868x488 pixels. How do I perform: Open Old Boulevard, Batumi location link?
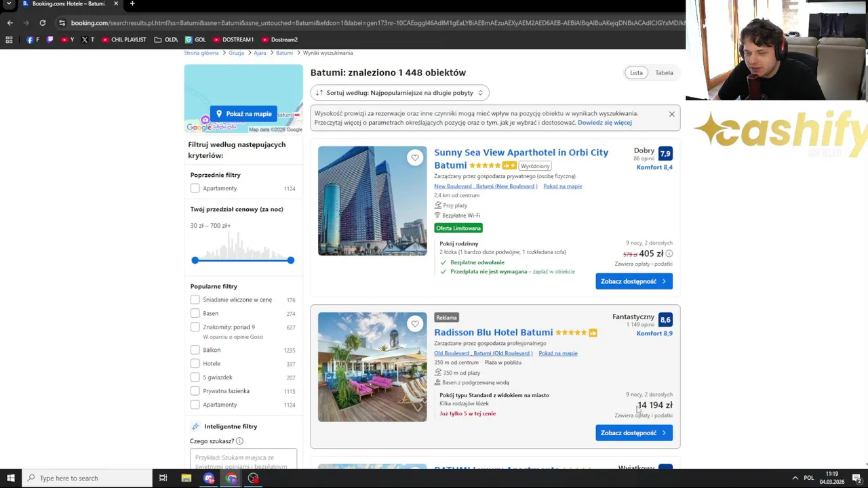coord(484,353)
